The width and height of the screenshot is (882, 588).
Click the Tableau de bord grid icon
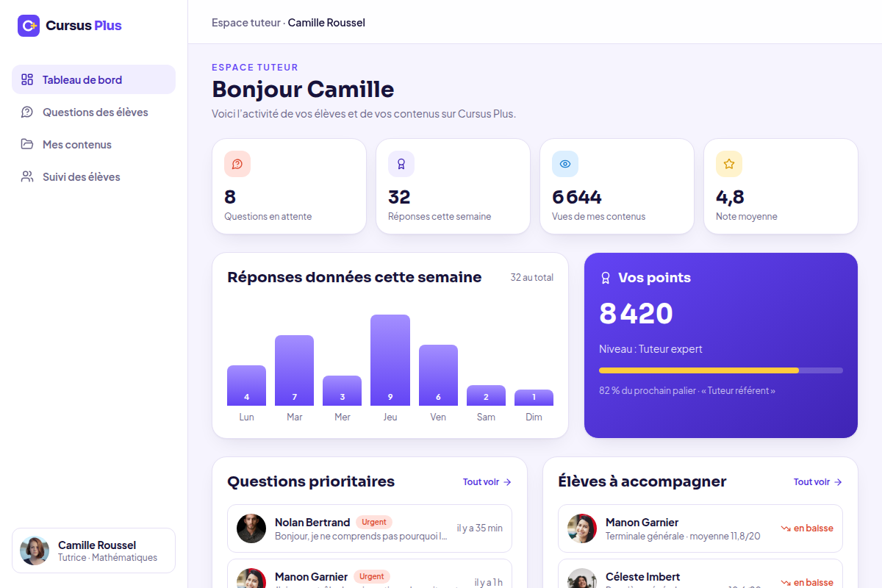tap(27, 79)
